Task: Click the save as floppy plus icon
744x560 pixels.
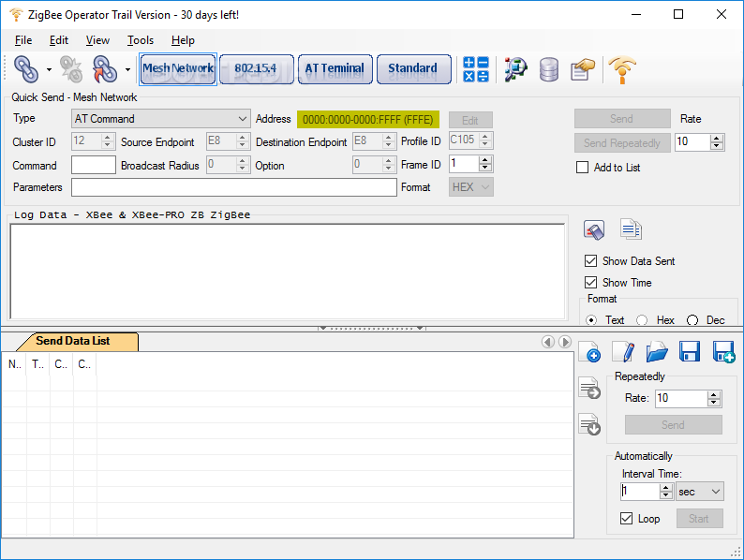Action: coord(724,352)
